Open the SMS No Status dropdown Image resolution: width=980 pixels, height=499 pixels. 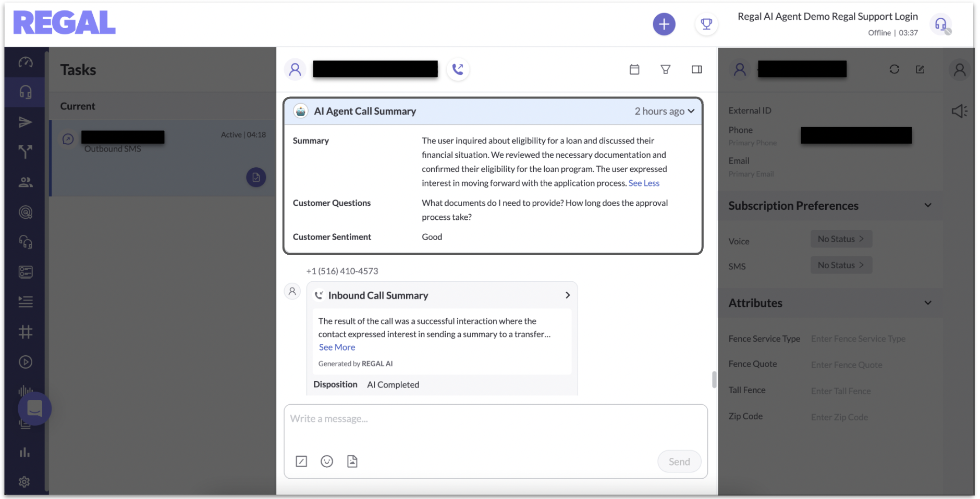click(x=841, y=265)
